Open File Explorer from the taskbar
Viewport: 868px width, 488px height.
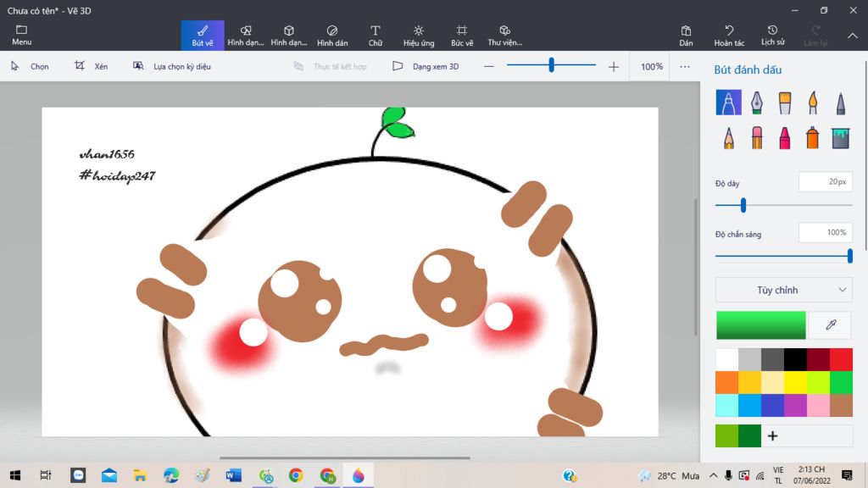pyautogui.click(x=140, y=475)
